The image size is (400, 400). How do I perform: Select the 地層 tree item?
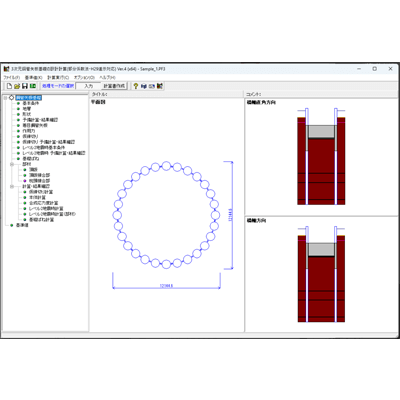coord(27,109)
